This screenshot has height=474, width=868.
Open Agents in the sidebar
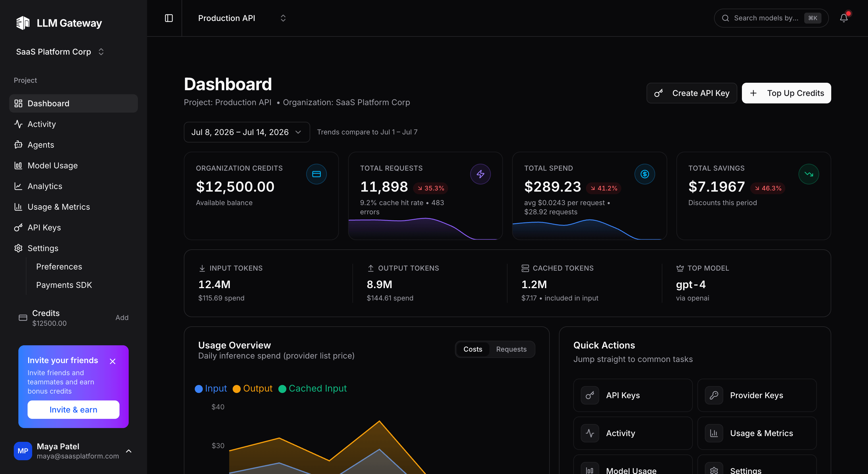coord(74,144)
